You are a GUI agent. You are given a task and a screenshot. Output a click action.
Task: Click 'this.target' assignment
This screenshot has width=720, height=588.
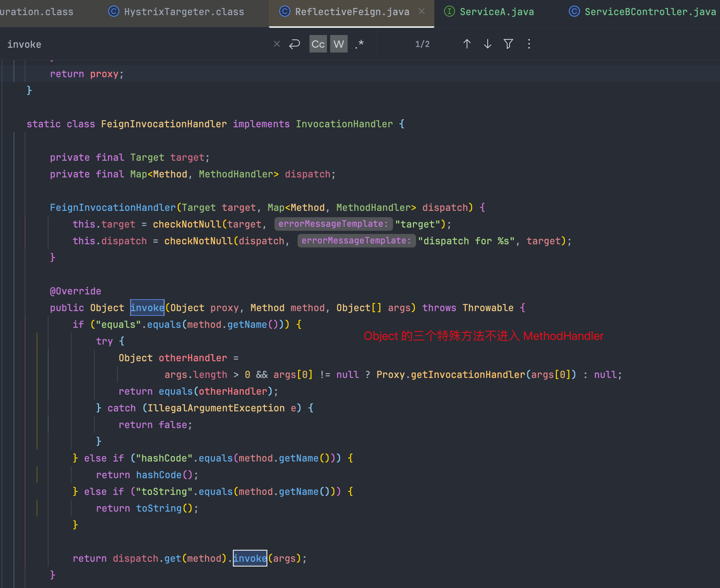(104, 224)
